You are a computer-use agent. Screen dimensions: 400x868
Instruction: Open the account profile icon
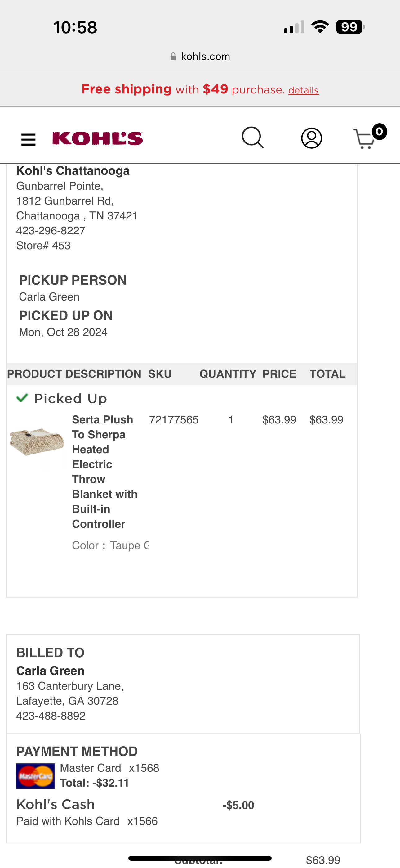pos(311,138)
